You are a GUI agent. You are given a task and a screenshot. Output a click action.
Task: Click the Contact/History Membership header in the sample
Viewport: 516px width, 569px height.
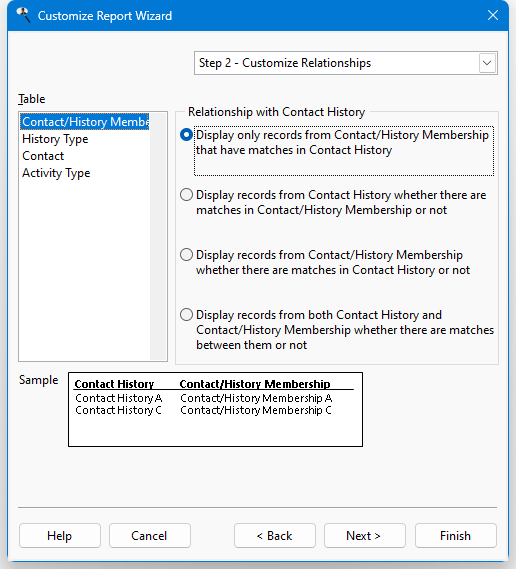[x=255, y=384]
